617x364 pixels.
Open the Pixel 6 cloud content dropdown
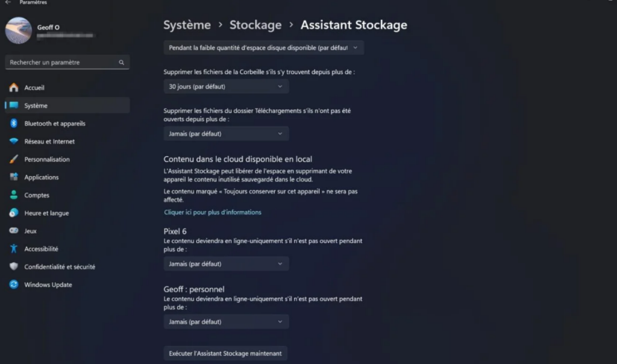coord(226,264)
